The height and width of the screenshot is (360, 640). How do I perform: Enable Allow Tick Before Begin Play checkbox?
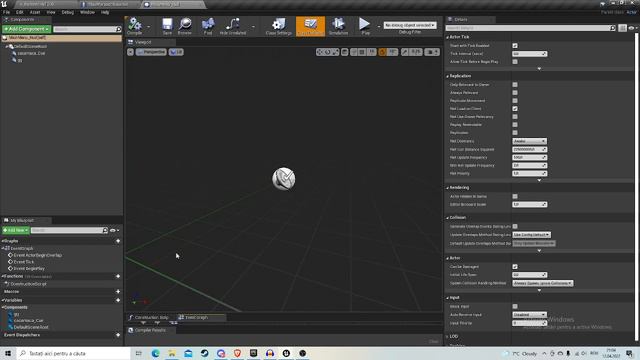pos(515,62)
